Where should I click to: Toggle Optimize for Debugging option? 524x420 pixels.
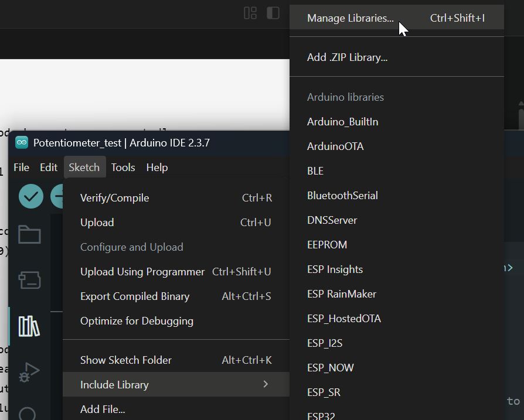click(137, 321)
